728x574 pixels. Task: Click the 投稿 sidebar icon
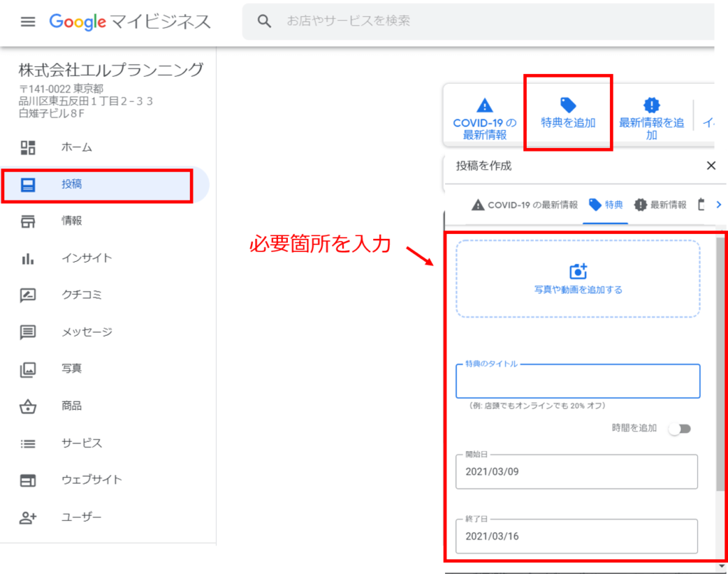click(28, 185)
